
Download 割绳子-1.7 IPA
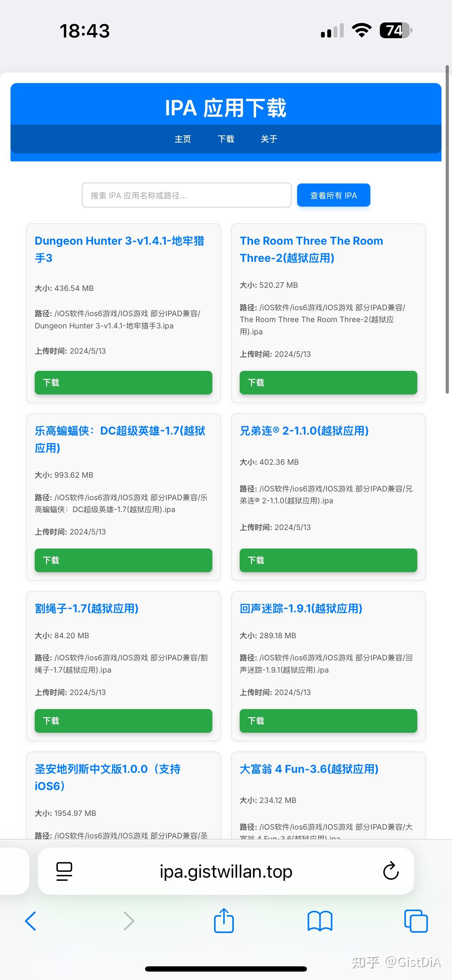point(123,721)
